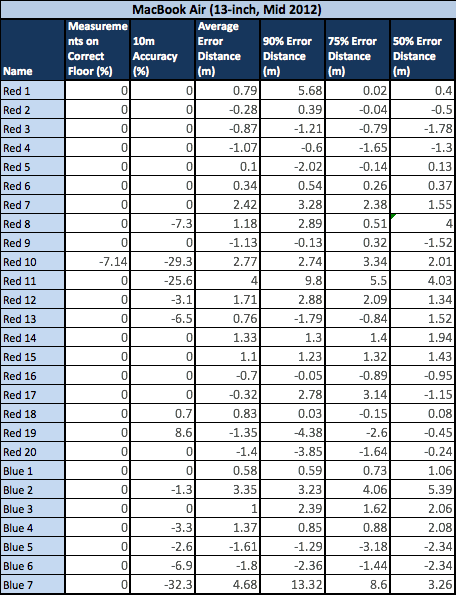Click Red 8 50% error cell showing 4
Viewport: 456px width, 595px height.
click(x=423, y=224)
